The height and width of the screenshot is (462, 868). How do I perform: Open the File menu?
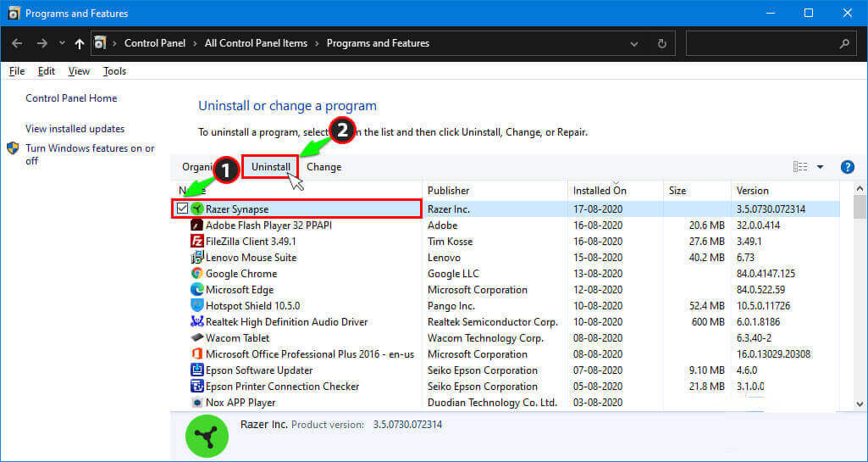17,71
